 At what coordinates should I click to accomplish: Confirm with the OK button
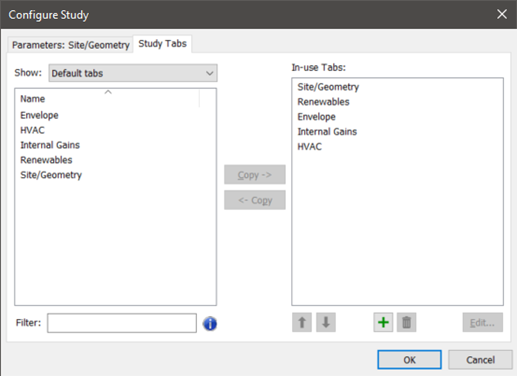(409, 360)
